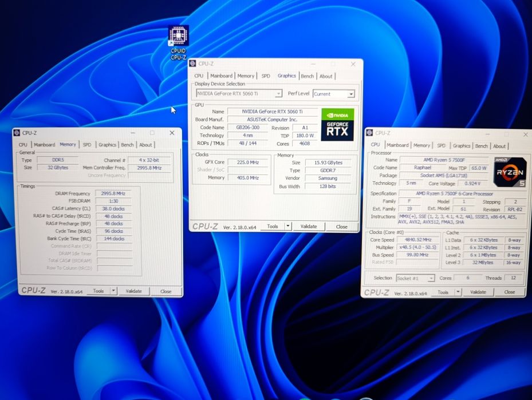Image resolution: width=532 pixels, height=400 pixels.
Task: Click the GPU Name RTX 5060 Ti field
Action: [x=273, y=111]
